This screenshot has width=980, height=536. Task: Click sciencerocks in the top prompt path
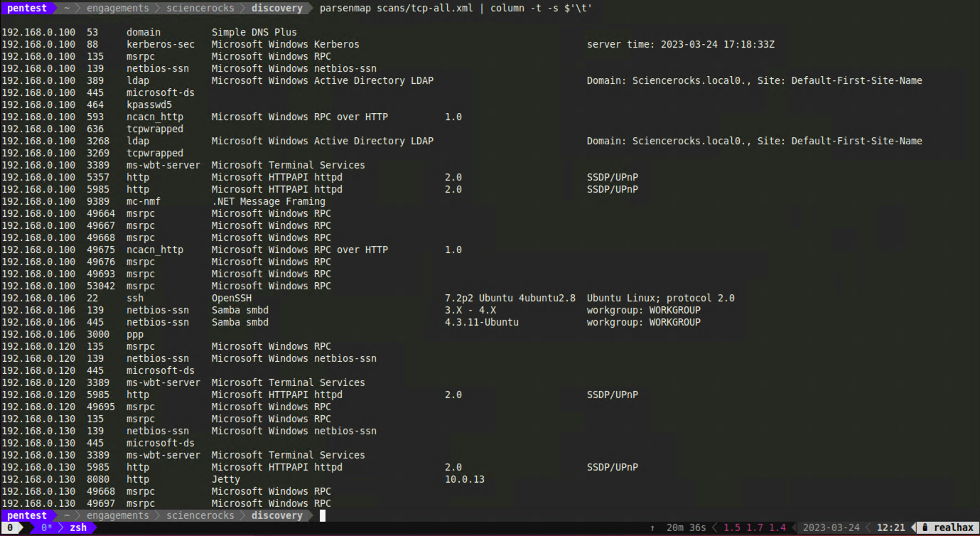tap(200, 9)
